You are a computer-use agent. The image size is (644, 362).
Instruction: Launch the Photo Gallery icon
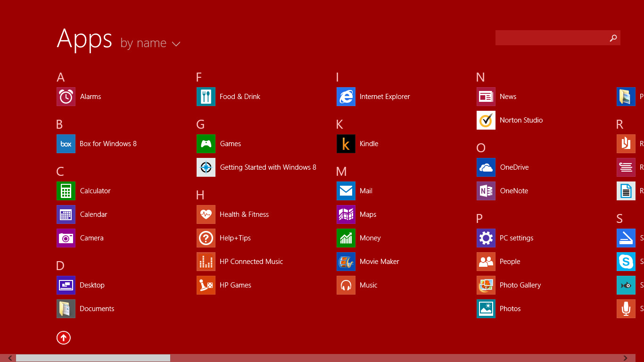(x=486, y=285)
